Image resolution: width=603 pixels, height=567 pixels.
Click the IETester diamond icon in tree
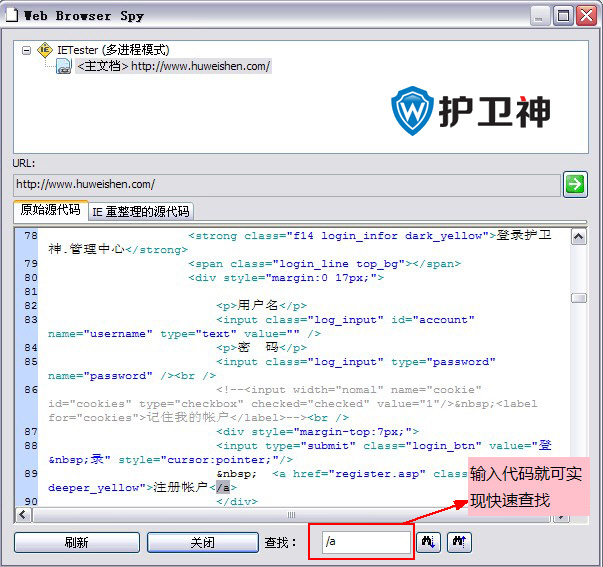tap(45, 50)
